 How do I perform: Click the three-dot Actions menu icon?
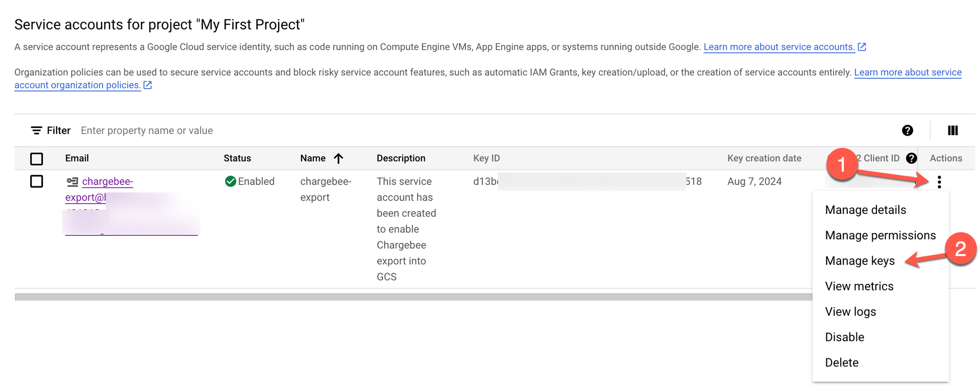coord(939,182)
